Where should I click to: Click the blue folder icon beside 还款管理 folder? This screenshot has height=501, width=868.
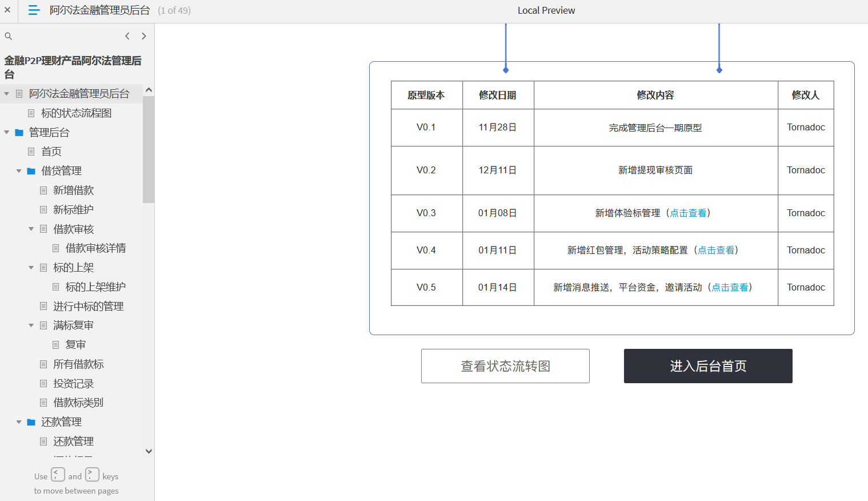tap(31, 422)
